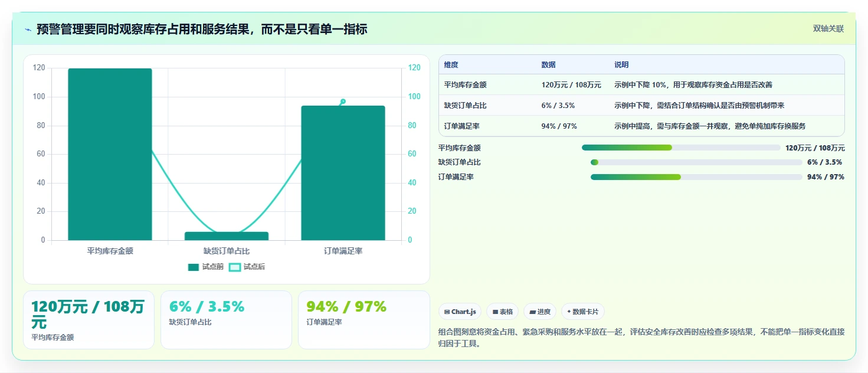
Task: Click the 数据 column header
Action: point(548,65)
